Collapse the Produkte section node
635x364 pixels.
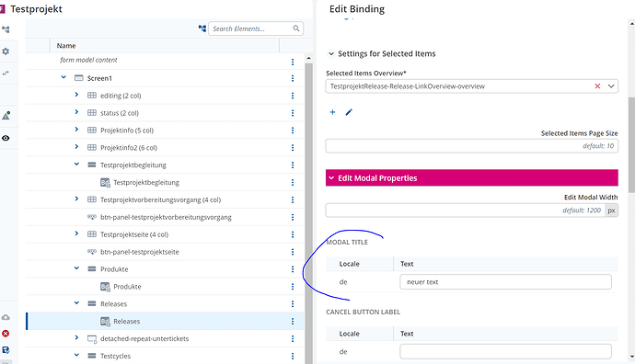76,268
